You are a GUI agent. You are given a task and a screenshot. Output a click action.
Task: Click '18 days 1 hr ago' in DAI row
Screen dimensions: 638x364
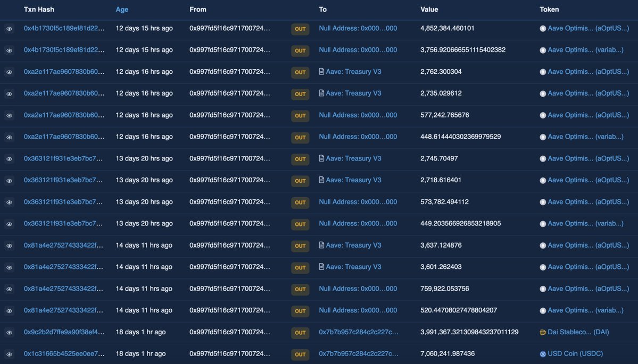(141, 332)
